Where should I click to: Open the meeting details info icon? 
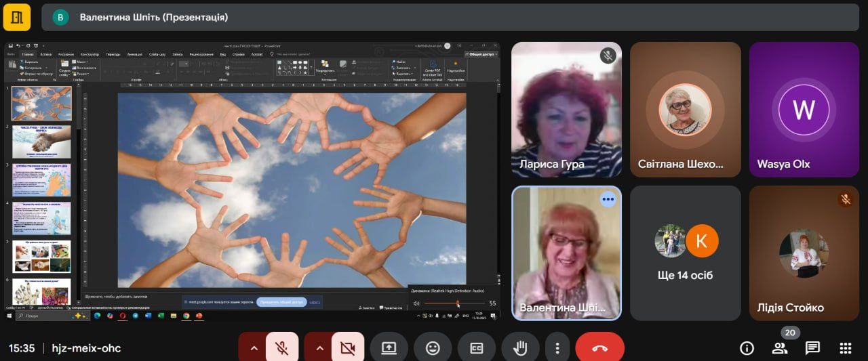[747, 348]
